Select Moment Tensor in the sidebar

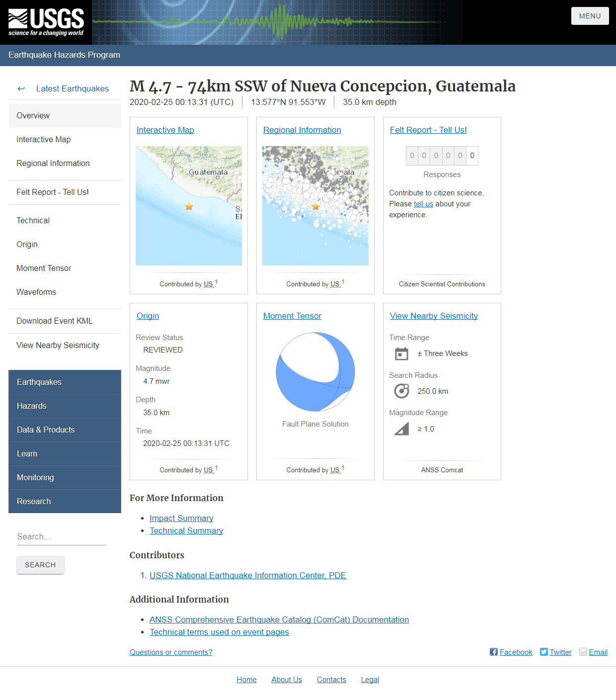(65, 268)
